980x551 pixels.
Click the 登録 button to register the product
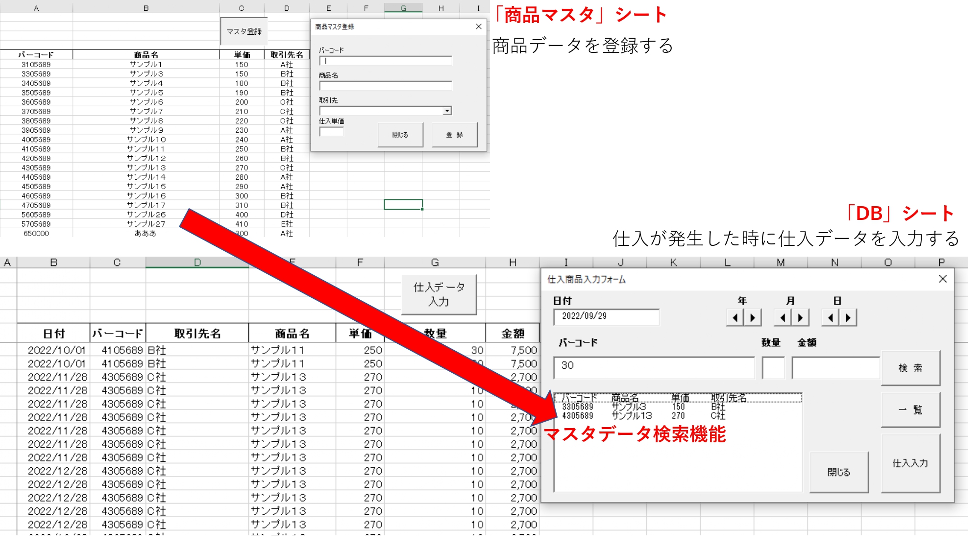click(454, 134)
